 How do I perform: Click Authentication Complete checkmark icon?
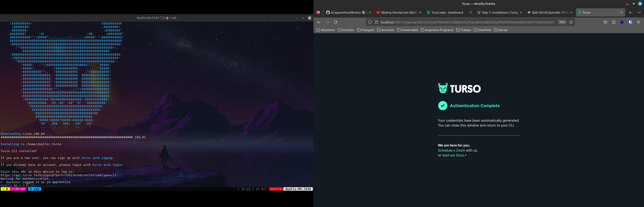point(443,106)
